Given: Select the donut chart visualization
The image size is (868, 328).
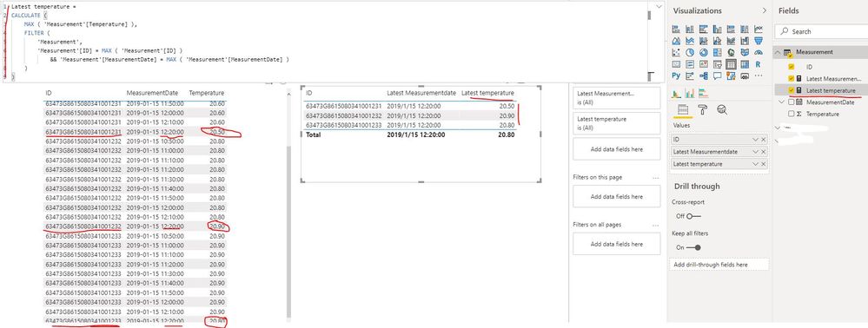Looking at the screenshot, I should (x=704, y=53).
